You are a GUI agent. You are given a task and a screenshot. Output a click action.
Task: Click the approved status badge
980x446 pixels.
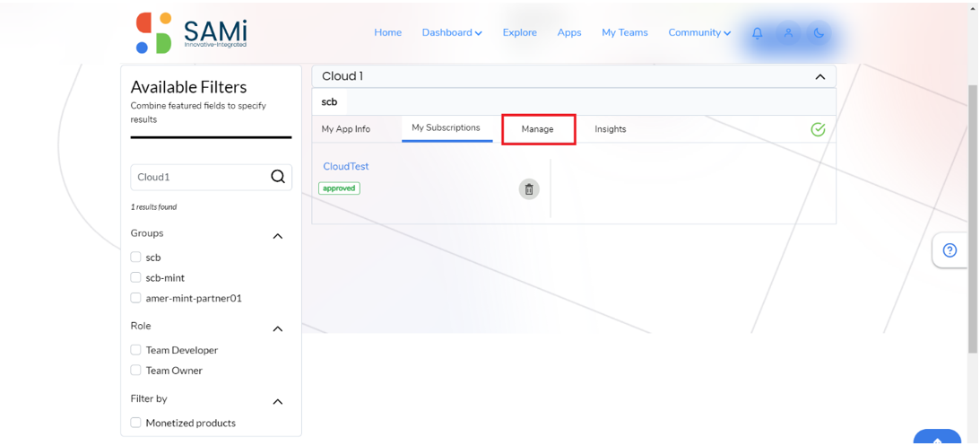(x=340, y=188)
